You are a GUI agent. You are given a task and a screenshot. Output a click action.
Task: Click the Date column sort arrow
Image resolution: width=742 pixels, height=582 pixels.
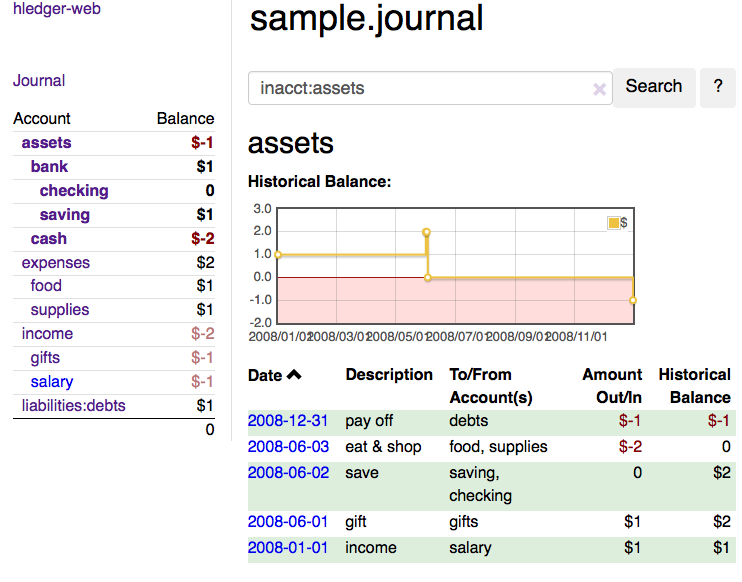tap(294, 375)
